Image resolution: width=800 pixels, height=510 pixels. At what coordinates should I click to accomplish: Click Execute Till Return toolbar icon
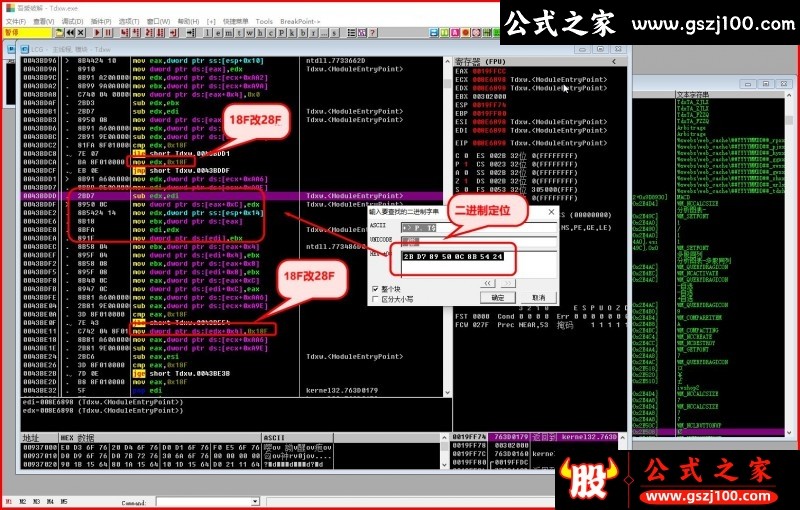pyautogui.click(x=173, y=33)
